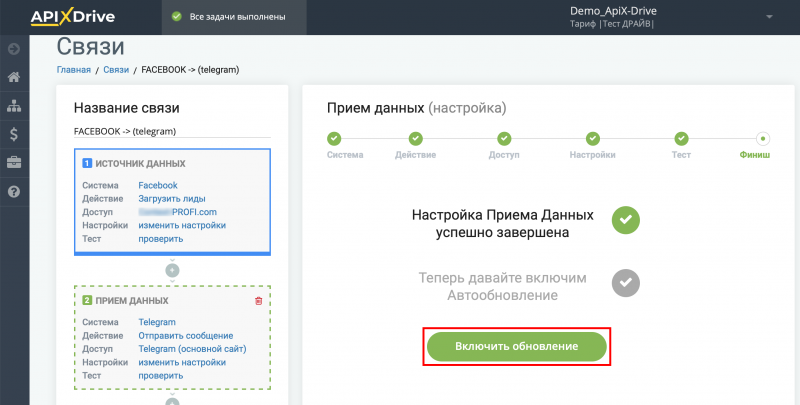Image resolution: width=800 pixels, height=405 pixels.
Task: Open the Demo_ApiX-Drive account dropdown arrow
Action: pyautogui.click(x=769, y=17)
